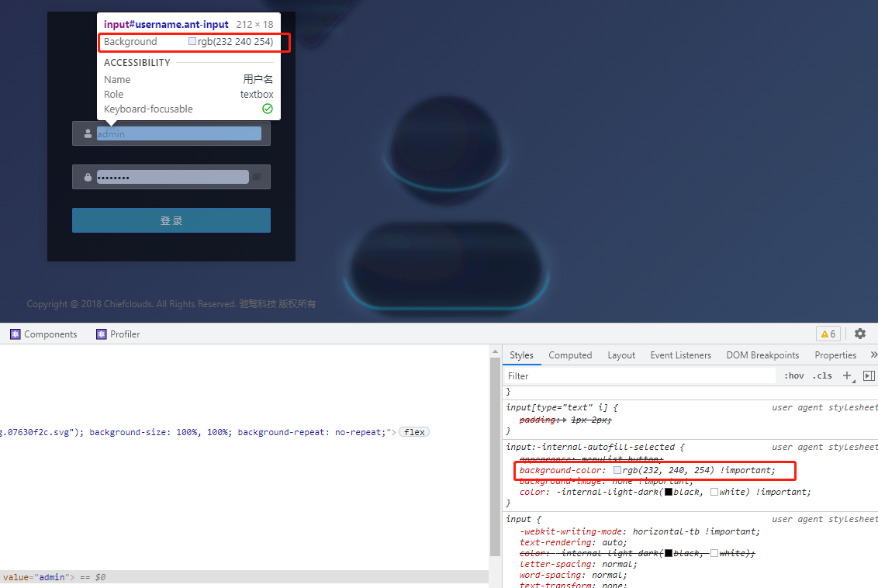Screen dimensions: 878x588
Task: Switch to the Computed tab
Action: (x=570, y=355)
